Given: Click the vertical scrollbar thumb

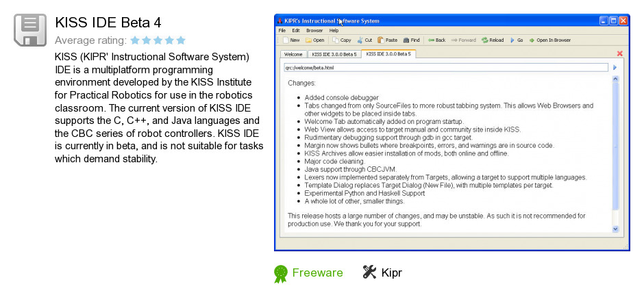Looking at the screenshot, I should click(615, 146).
